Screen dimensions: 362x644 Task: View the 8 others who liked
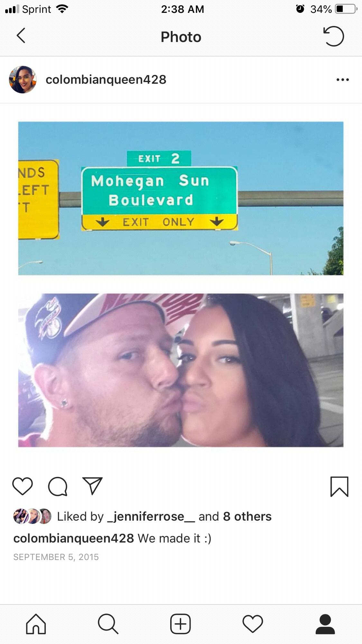[x=247, y=516]
